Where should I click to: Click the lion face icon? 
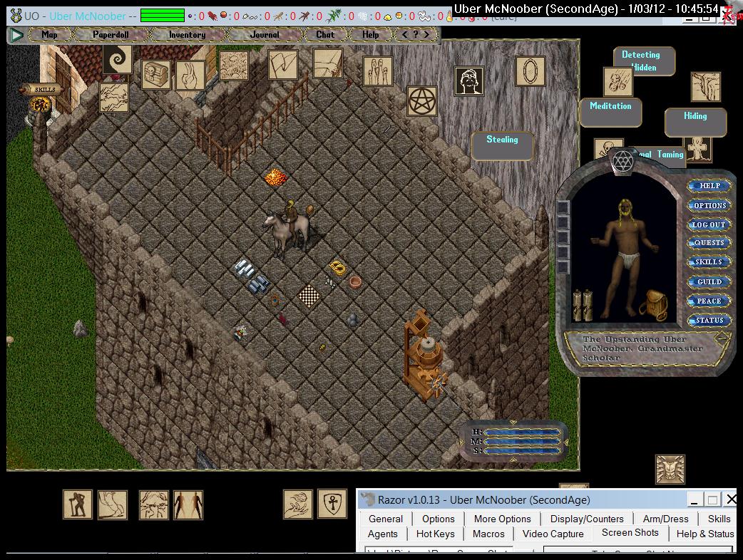[x=670, y=470]
